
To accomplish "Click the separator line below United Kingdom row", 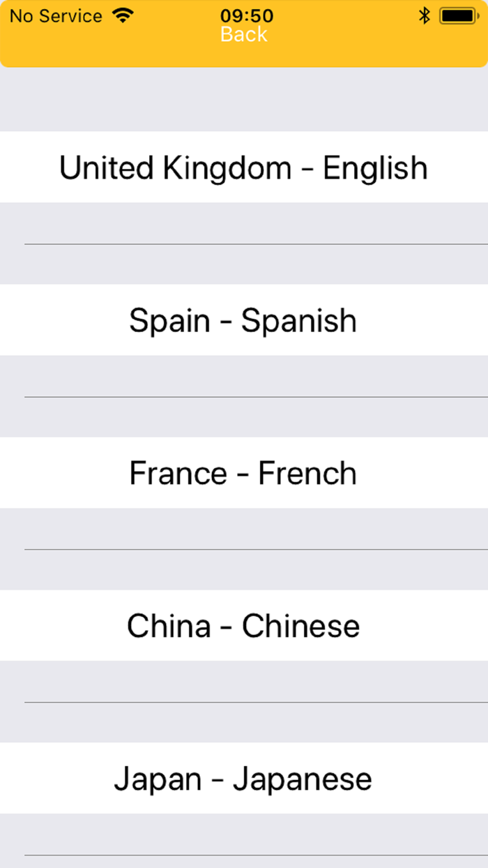I will coord(255,244).
